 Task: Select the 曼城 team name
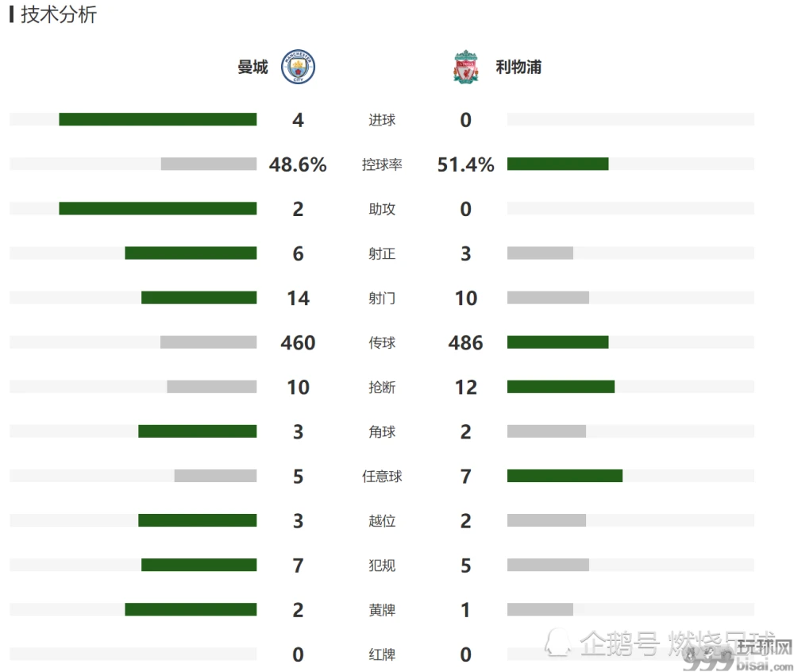click(x=252, y=67)
